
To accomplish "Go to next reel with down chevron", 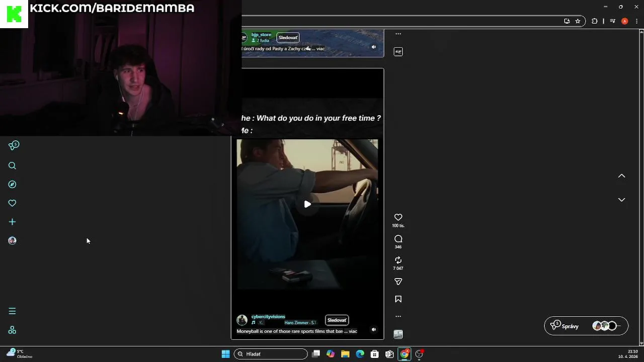I will (622, 200).
